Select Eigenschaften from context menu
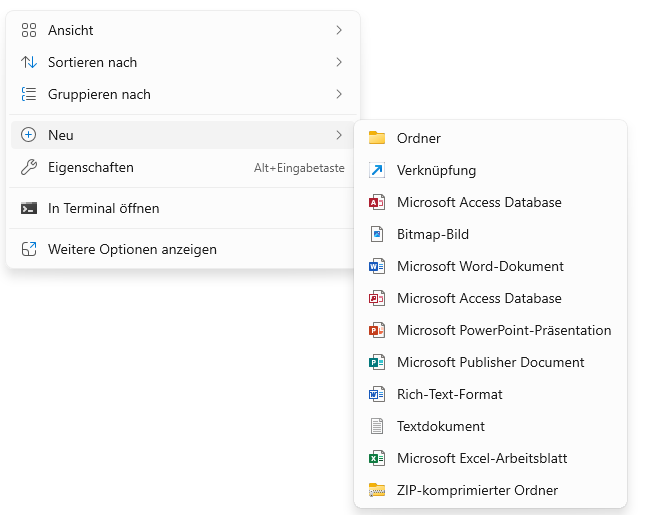 (x=183, y=167)
